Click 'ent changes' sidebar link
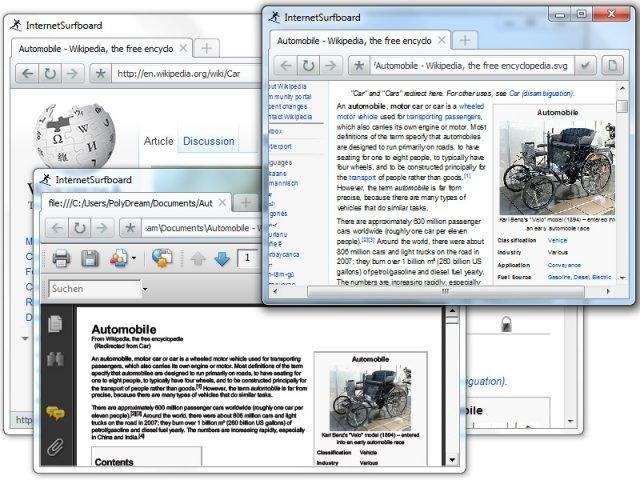 288,107
